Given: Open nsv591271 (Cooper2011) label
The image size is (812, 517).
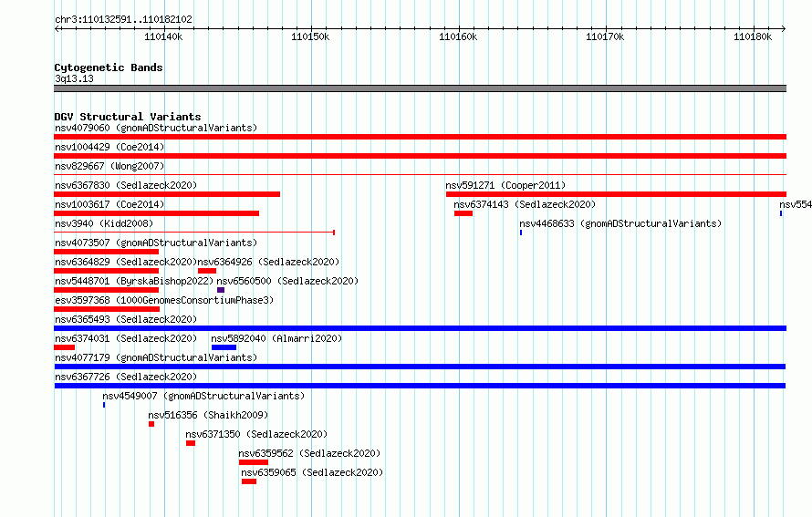Looking at the screenshot, I should [505, 185].
